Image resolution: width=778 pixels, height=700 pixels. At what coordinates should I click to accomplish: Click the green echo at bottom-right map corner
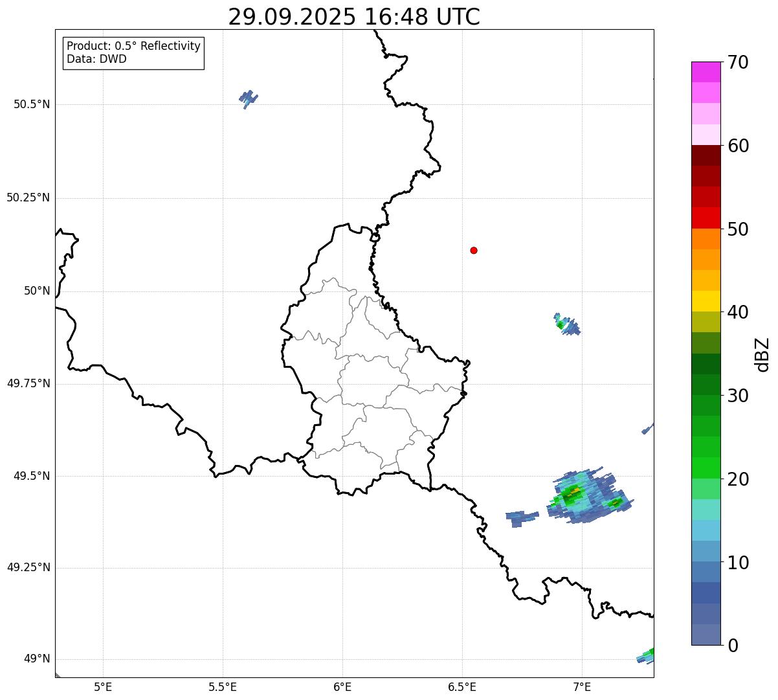pyautogui.click(x=645, y=656)
